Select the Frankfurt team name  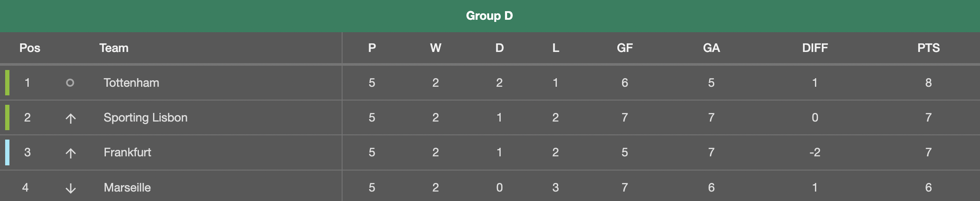click(x=127, y=152)
